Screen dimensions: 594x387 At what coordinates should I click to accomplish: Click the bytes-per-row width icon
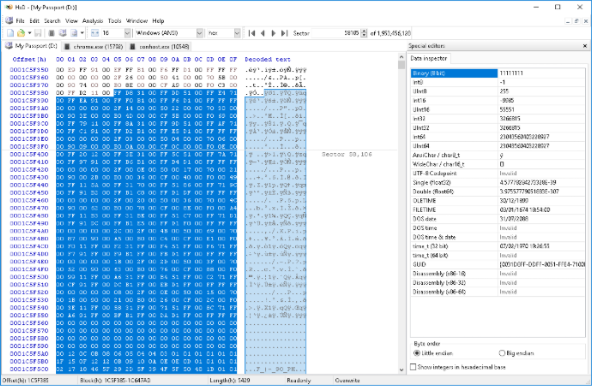pyautogui.click(x=95, y=33)
